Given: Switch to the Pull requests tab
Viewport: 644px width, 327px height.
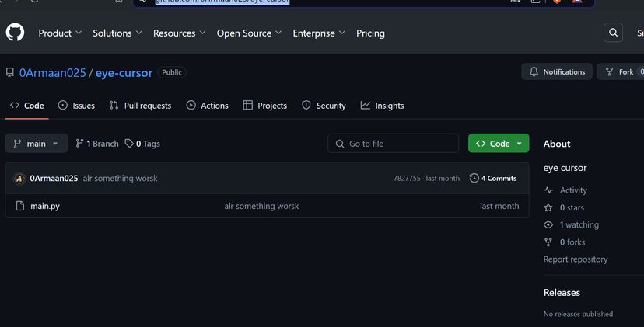Looking at the screenshot, I should pos(140,106).
